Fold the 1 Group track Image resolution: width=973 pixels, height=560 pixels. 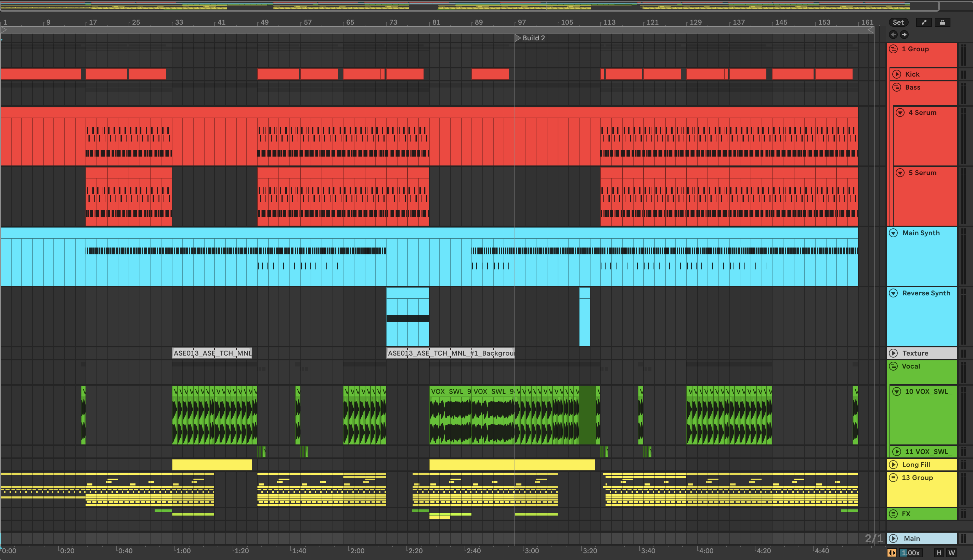(893, 49)
